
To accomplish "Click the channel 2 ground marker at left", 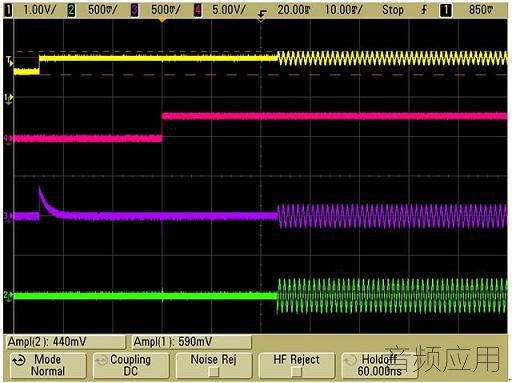I will pos(8,295).
